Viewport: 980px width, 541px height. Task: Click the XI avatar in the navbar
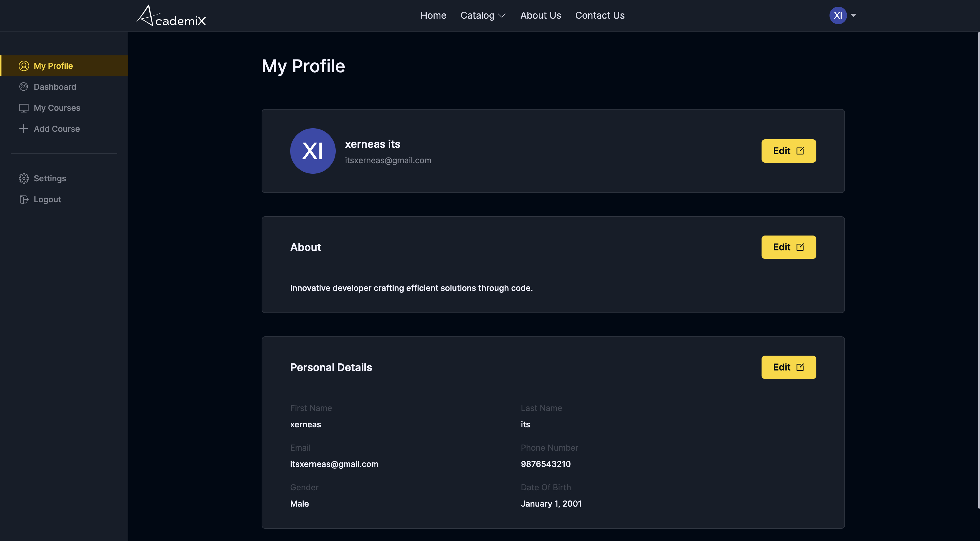[838, 15]
